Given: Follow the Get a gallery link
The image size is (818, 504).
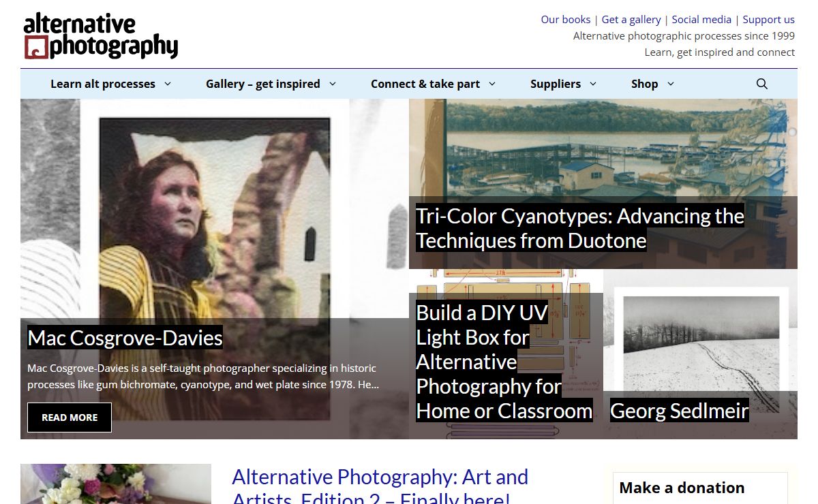Looking at the screenshot, I should click(631, 19).
